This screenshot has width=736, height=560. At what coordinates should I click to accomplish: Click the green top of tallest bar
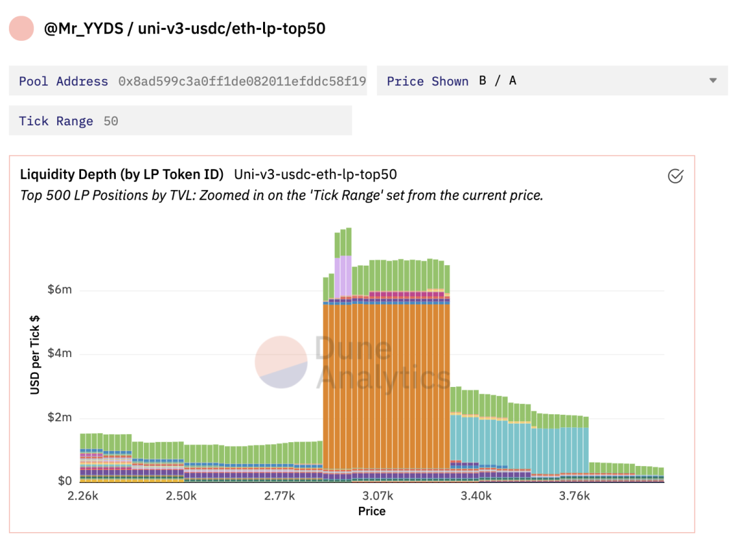point(343,243)
